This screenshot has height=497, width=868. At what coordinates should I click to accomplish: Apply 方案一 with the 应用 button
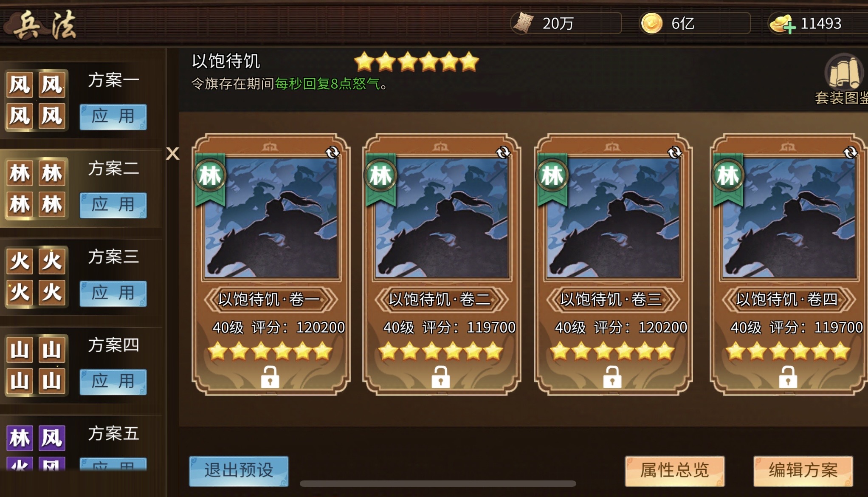click(113, 117)
